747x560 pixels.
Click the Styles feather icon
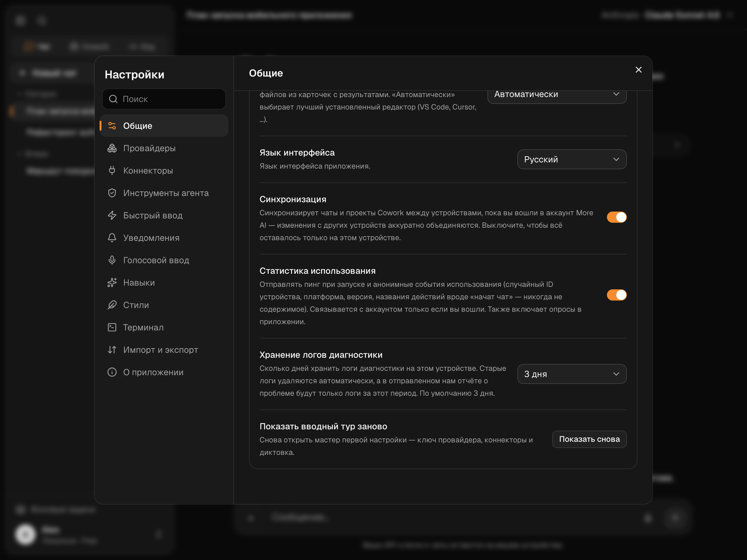coord(112,305)
